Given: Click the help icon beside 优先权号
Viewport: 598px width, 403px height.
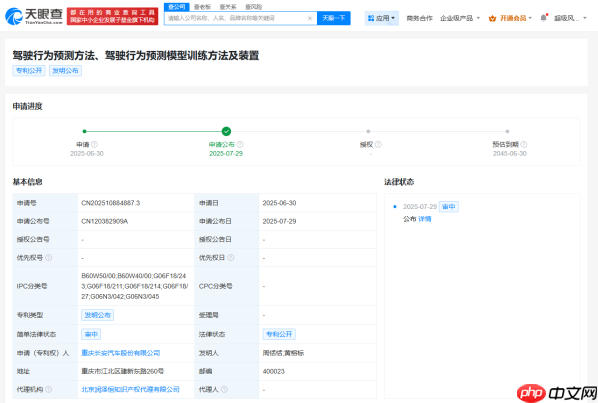Looking at the screenshot, I should [48, 258].
